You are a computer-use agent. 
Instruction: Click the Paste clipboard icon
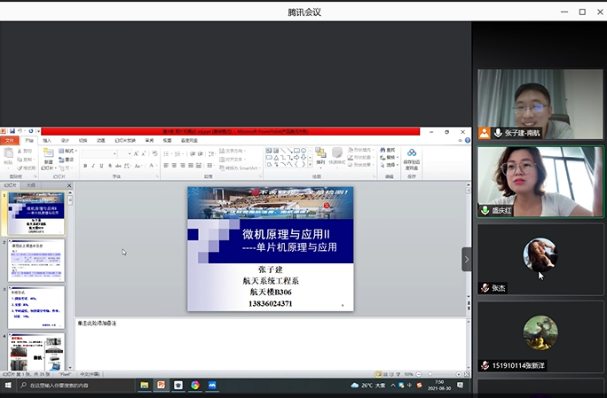tap(8, 156)
